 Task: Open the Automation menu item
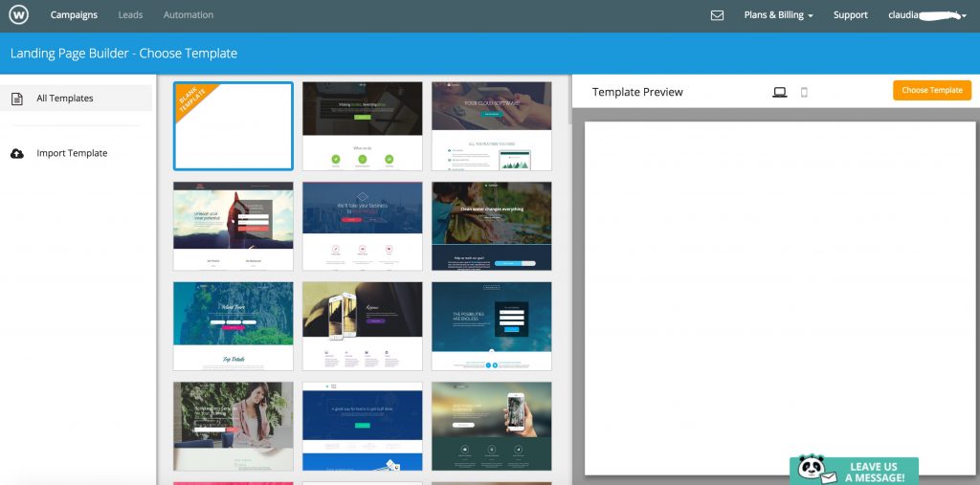click(189, 15)
